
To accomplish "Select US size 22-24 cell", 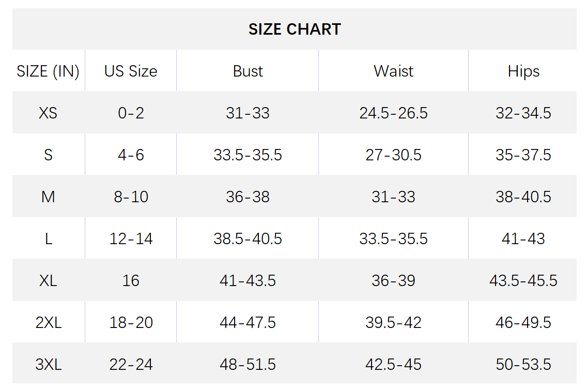I will (x=131, y=365).
